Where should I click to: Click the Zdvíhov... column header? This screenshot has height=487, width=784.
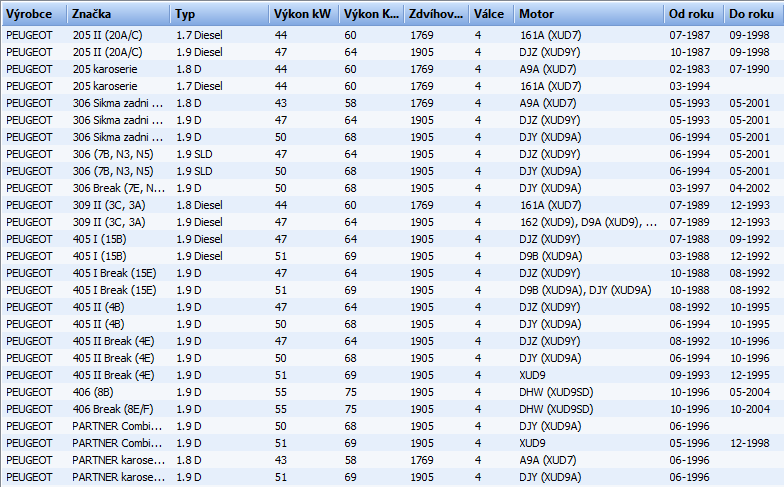[x=436, y=14]
